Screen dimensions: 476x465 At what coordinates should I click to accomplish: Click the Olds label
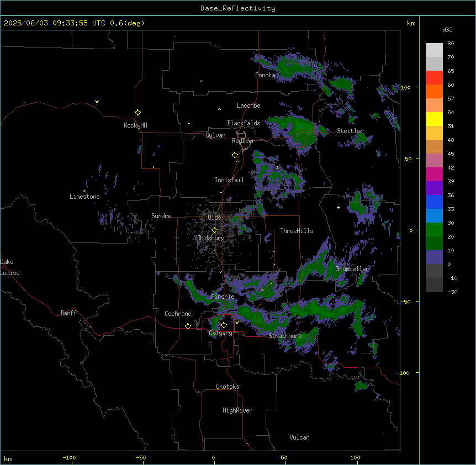point(214,218)
